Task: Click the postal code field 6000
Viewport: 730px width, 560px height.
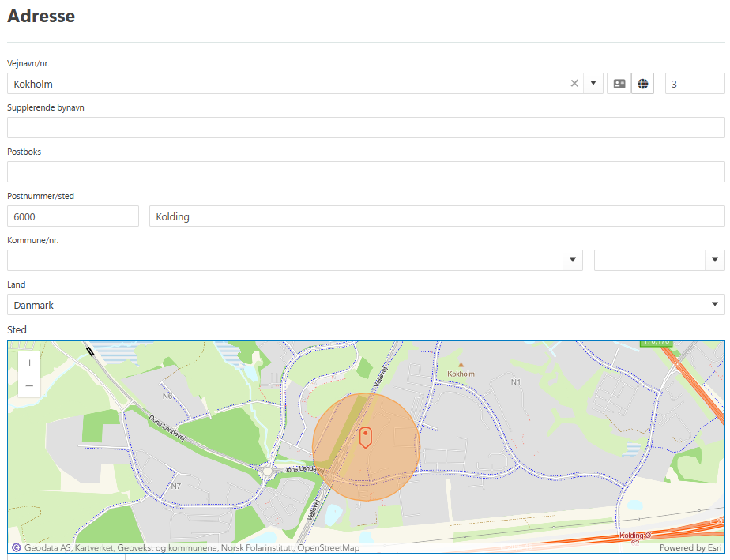Action: click(73, 216)
